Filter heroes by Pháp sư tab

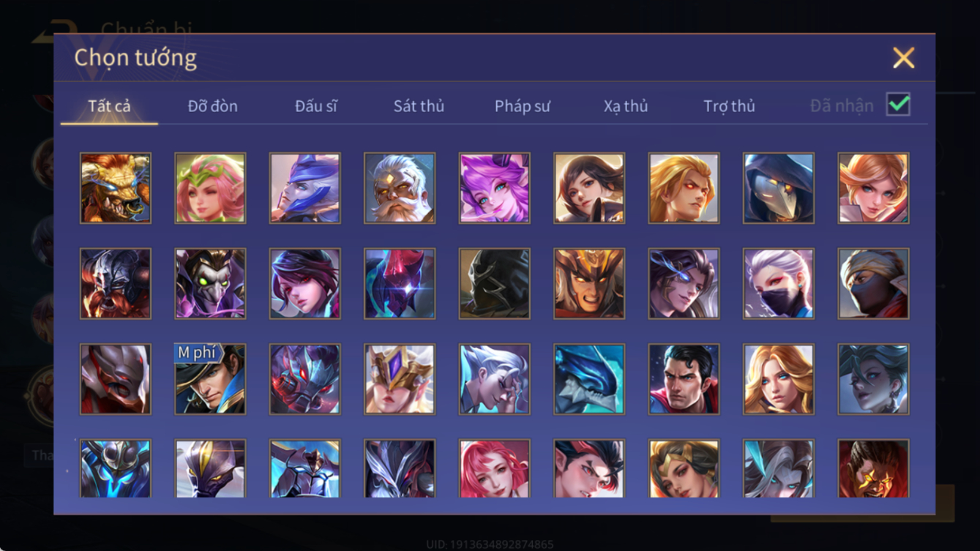click(523, 106)
